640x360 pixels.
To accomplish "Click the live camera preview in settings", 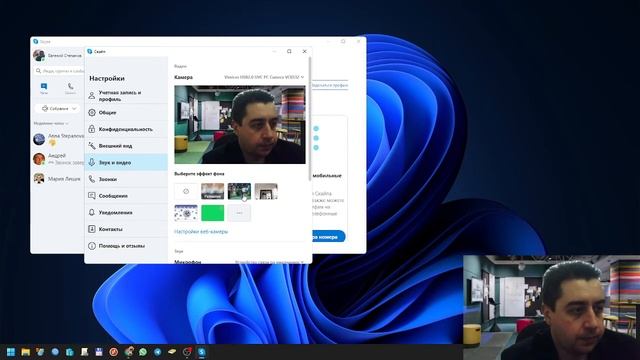I will point(240,124).
